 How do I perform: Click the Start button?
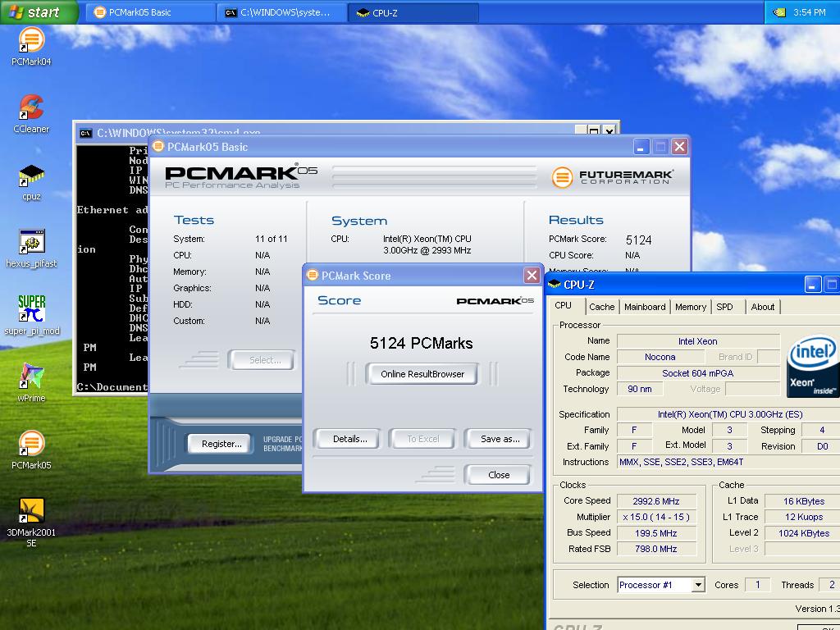coord(39,11)
